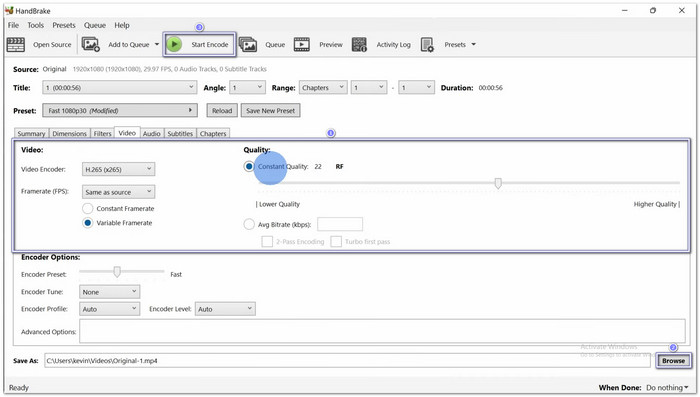Switch to the Filters tab
The image size is (700, 397).
[x=102, y=134]
